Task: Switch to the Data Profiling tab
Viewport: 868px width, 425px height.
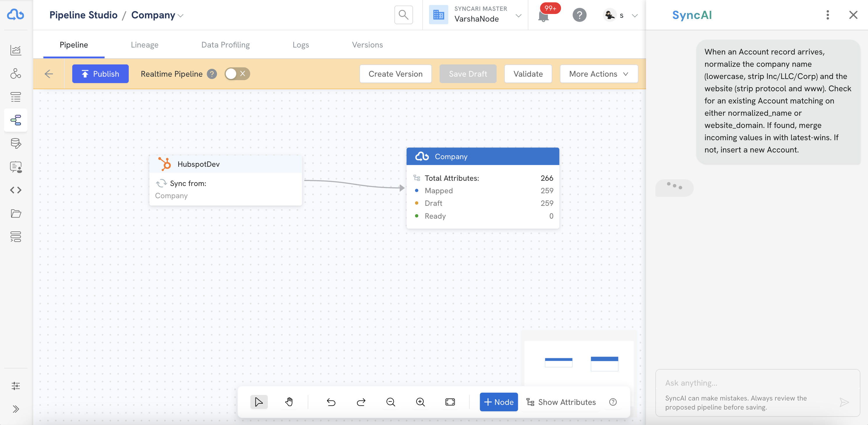Action: [225, 45]
